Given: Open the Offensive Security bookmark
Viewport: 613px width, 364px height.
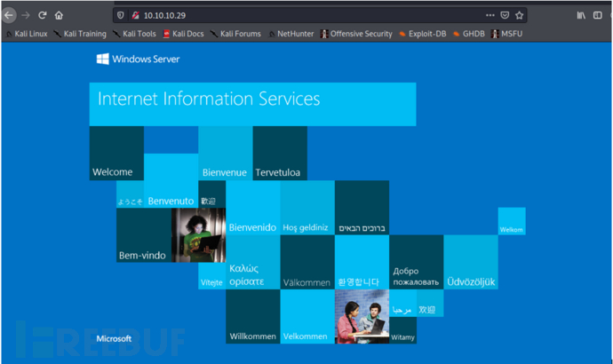Looking at the screenshot, I should [356, 34].
